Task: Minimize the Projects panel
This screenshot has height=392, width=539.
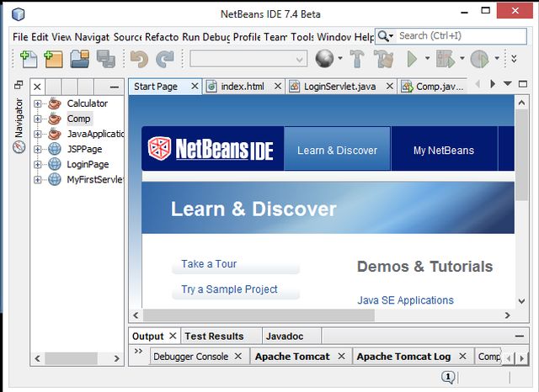Action: coord(115,87)
